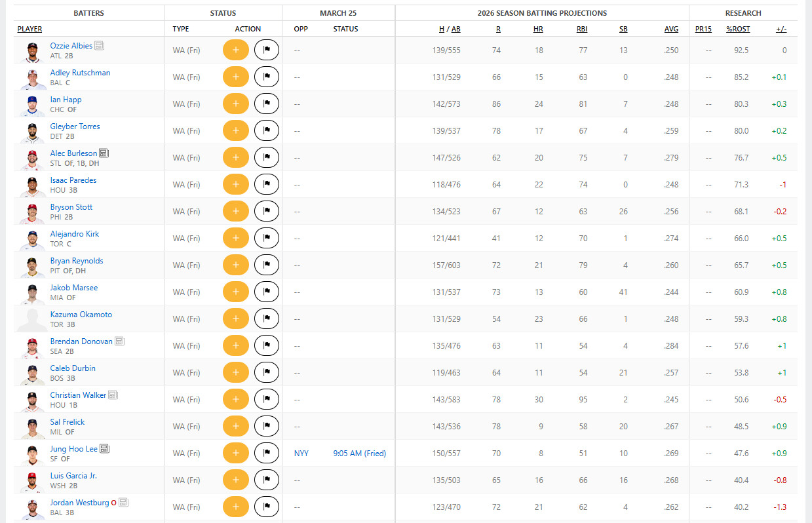Open the player news icon for Brendan Donovan
Viewport: 812px width, 523px height.
(119, 341)
